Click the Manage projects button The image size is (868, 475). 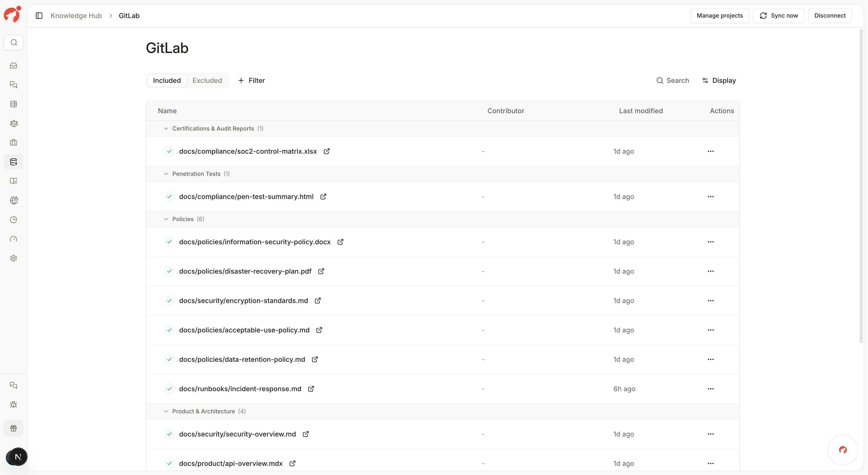[x=720, y=15]
